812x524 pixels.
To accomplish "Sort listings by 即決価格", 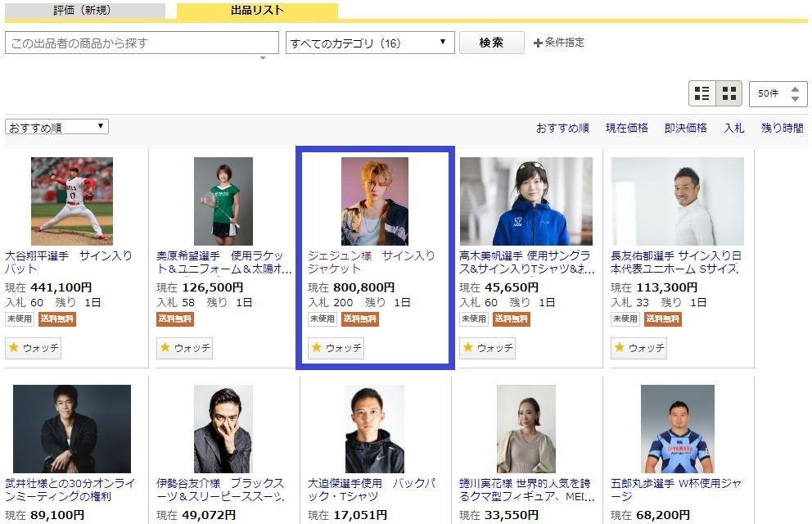I will click(x=686, y=128).
